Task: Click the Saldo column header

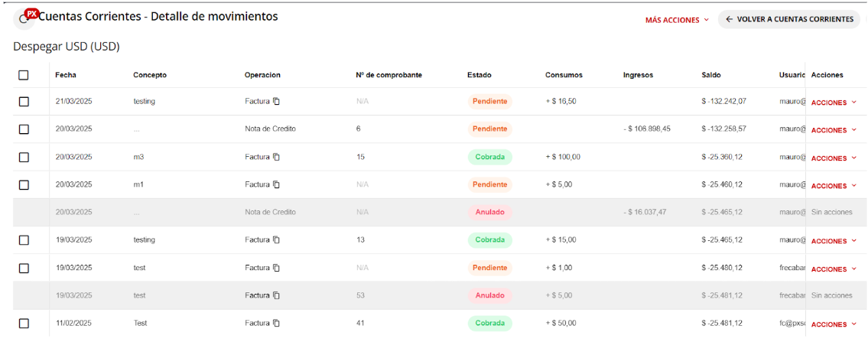Action: pyautogui.click(x=710, y=75)
